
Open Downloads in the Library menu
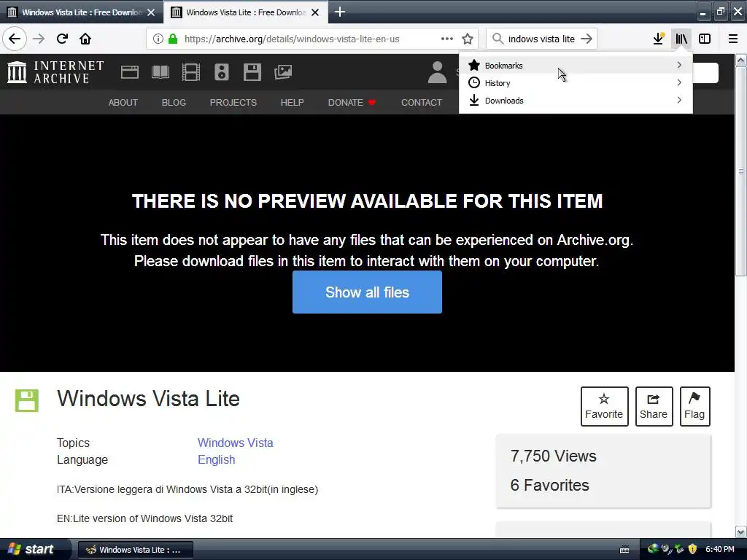(x=576, y=101)
